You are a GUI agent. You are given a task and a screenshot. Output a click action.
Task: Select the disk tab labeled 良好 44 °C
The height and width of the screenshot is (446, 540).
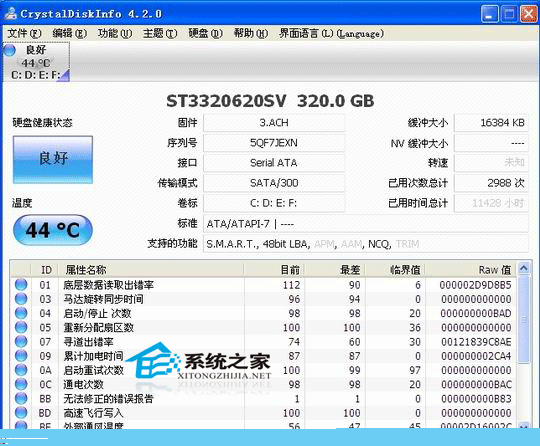[x=36, y=62]
